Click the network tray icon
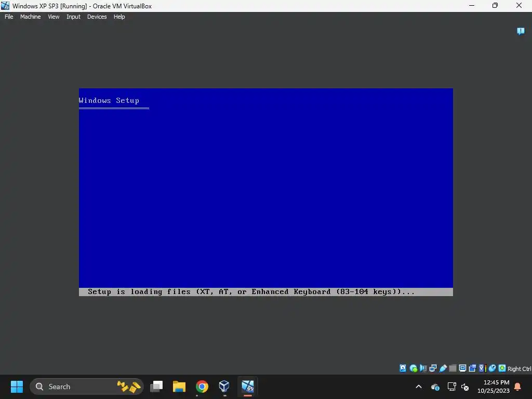 point(451,387)
